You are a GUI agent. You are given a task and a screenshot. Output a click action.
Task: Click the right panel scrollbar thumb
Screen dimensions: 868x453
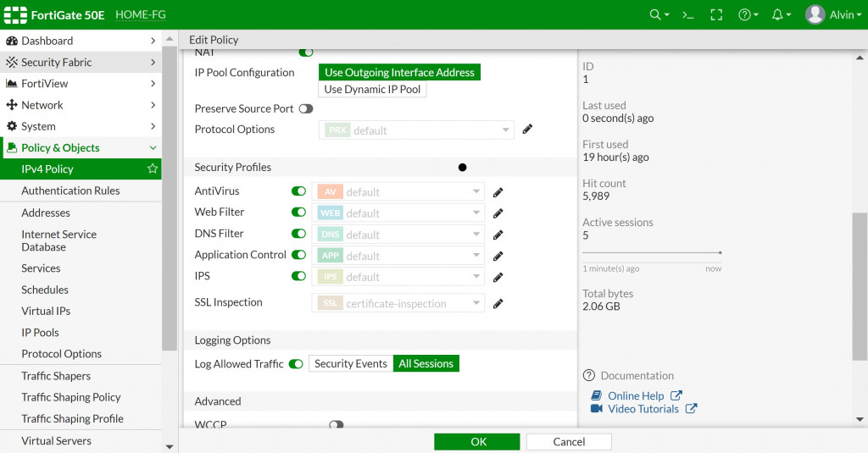860,286
